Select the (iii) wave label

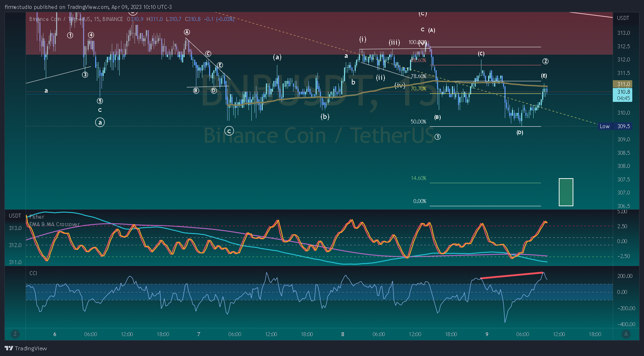[394, 43]
